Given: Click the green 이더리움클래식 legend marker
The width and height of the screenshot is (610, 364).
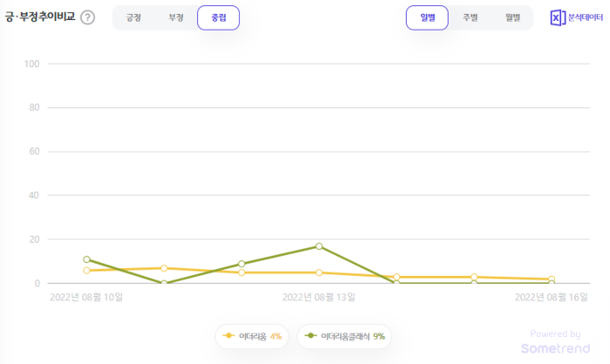Looking at the screenshot, I should click(310, 336).
